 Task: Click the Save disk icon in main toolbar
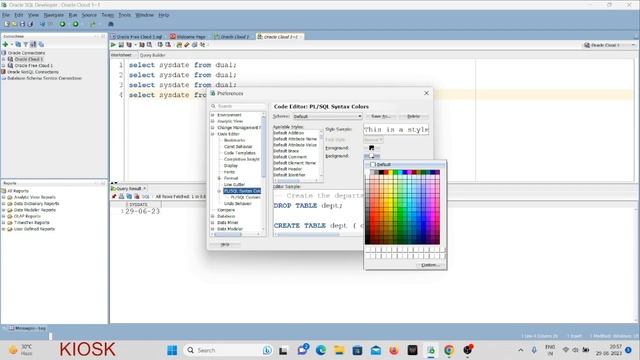click(22, 24)
